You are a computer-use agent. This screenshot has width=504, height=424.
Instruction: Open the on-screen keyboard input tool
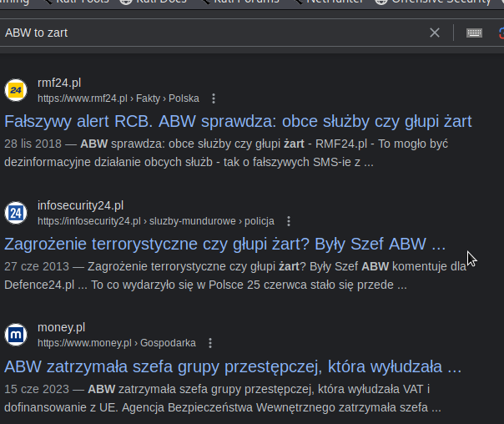click(x=474, y=33)
